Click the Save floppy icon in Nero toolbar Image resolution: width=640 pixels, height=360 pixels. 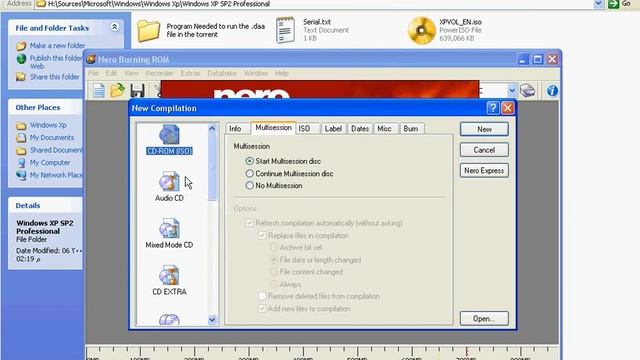click(137, 90)
